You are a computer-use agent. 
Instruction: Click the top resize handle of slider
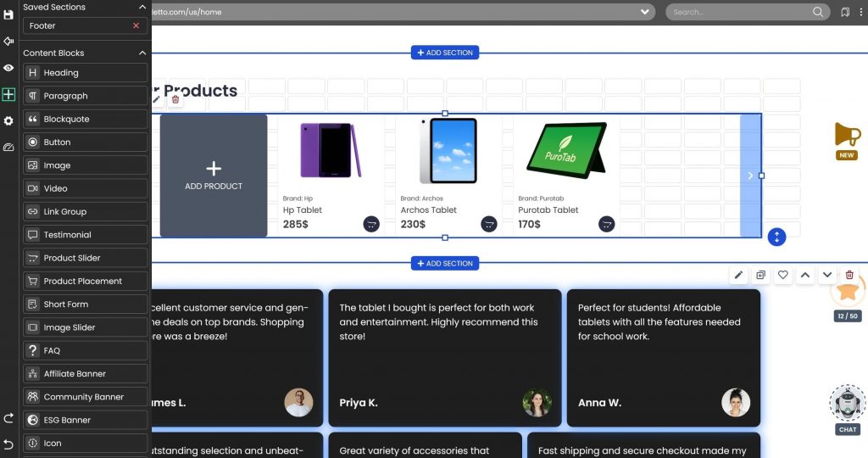click(445, 114)
